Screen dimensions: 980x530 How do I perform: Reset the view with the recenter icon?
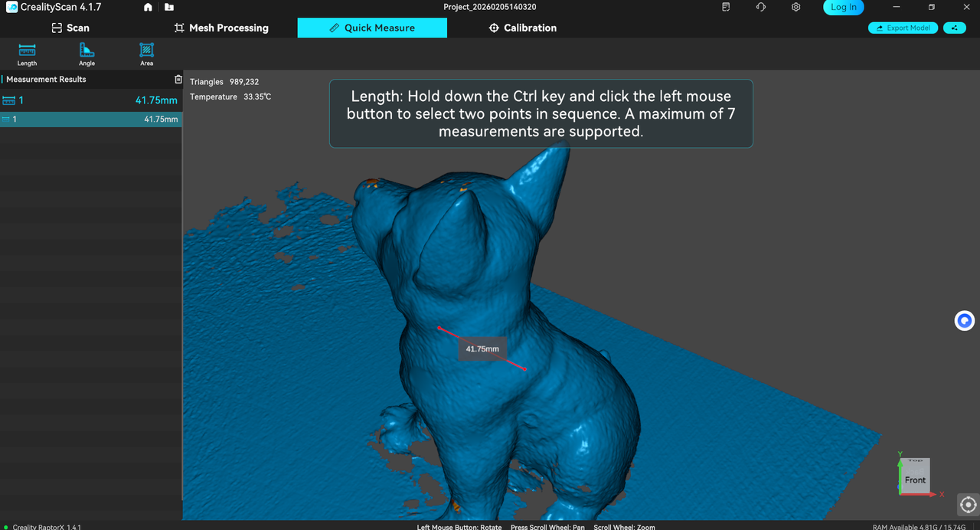point(968,505)
